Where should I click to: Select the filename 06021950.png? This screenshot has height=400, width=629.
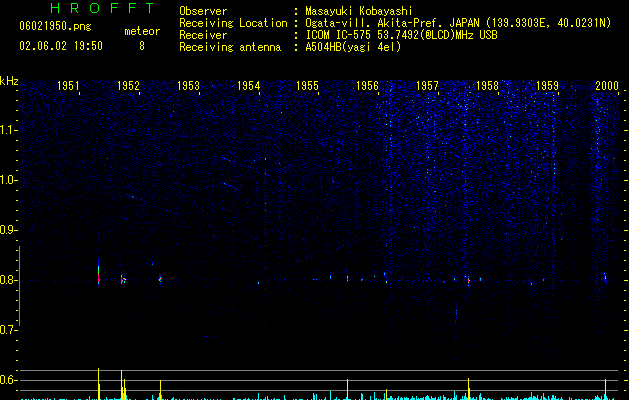(55, 27)
